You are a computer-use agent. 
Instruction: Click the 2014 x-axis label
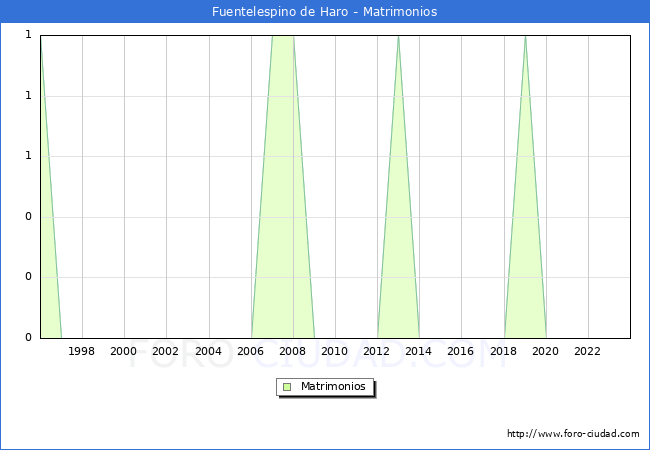418,351
